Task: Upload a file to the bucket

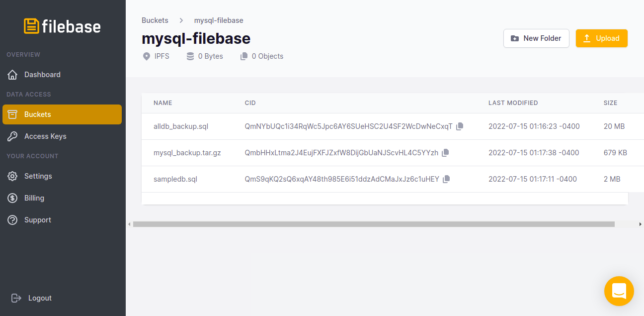Action: tap(602, 38)
